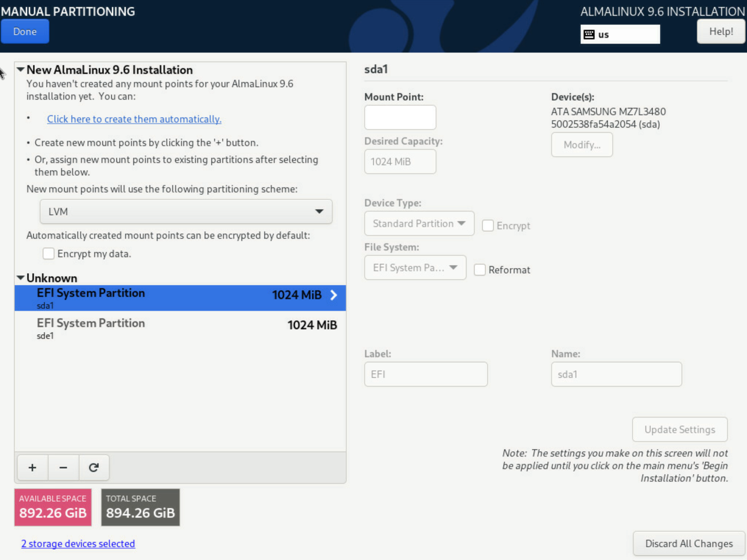Collapse the Unknown section
The width and height of the screenshot is (747, 560).
click(x=21, y=278)
